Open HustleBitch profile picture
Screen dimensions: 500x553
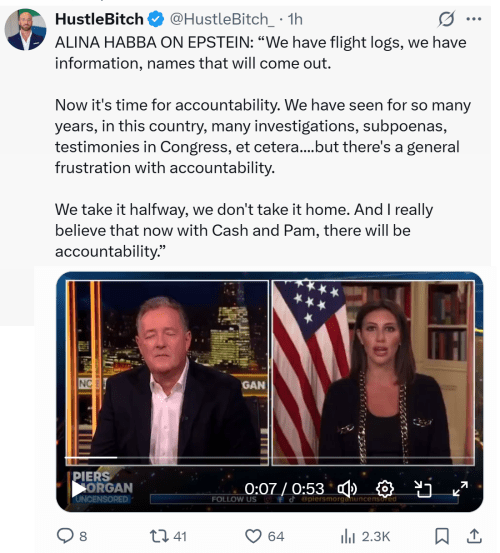click(x=25, y=30)
